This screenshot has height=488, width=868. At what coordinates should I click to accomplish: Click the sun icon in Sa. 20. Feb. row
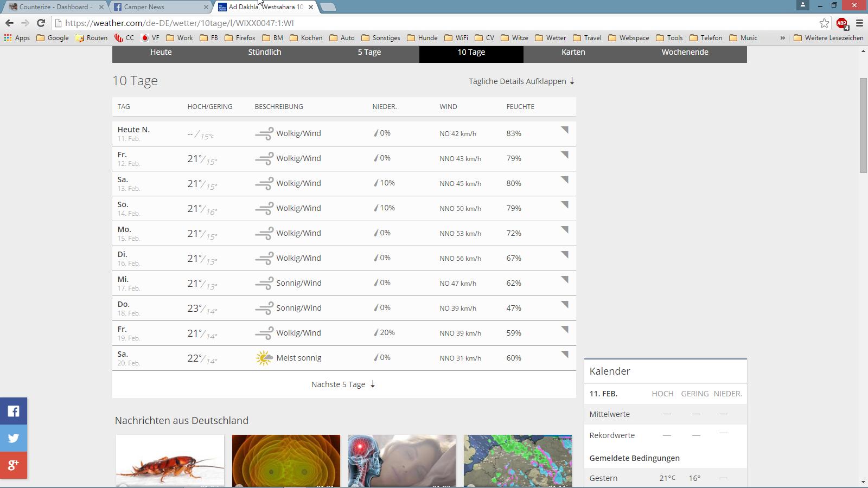pyautogui.click(x=264, y=358)
